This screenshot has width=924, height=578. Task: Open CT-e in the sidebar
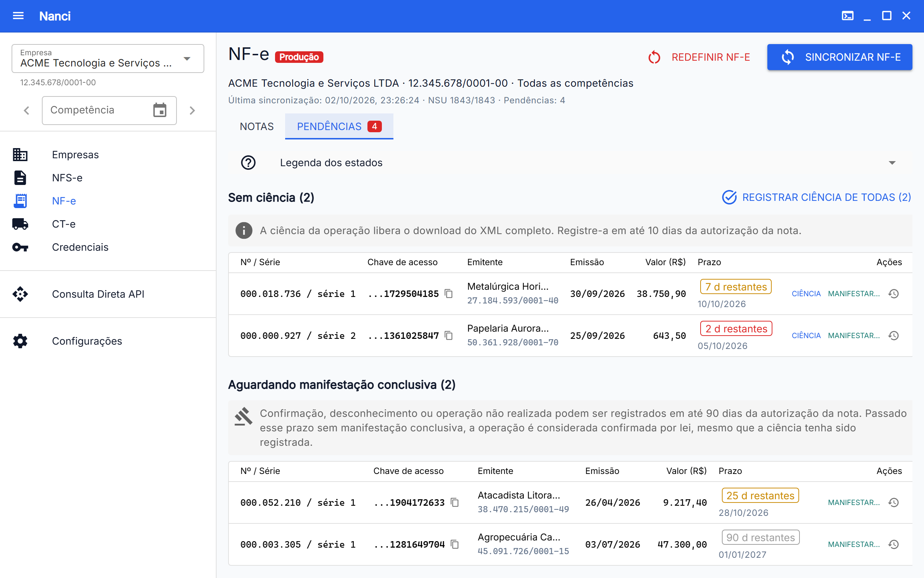[x=108, y=224]
